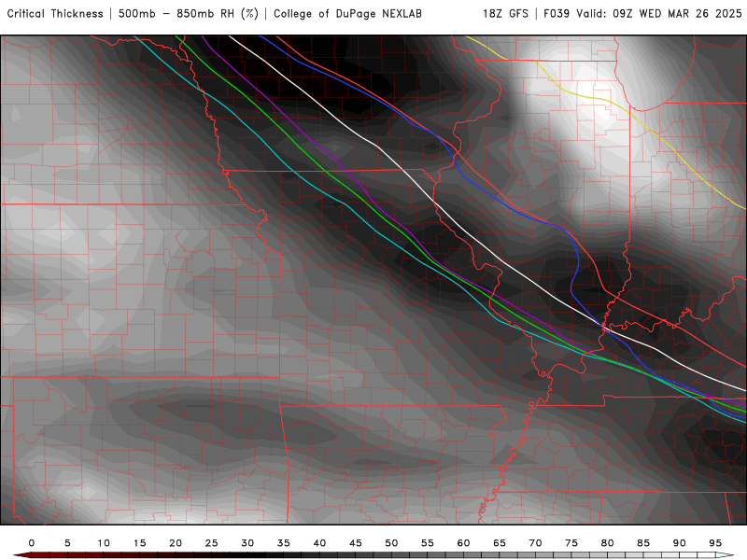Click the "F039" forecast hour text
The height and width of the screenshot is (560, 747).
click(557, 14)
